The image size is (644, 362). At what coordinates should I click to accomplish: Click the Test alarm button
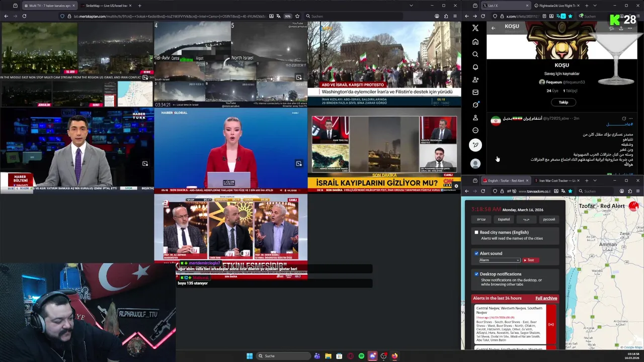tap(530, 260)
